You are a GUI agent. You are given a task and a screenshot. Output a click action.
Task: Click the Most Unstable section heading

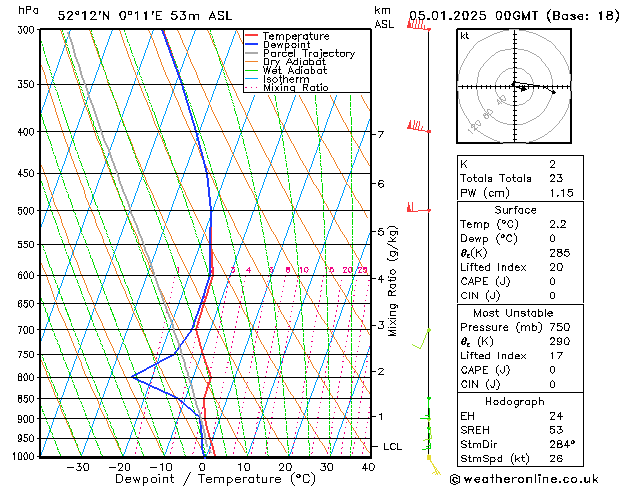click(x=513, y=313)
